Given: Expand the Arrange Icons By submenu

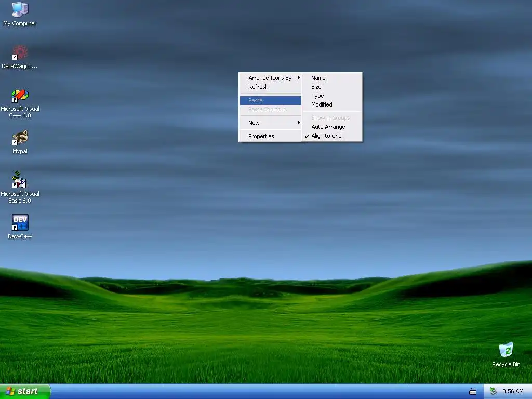Looking at the screenshot, I should [270, 78].
